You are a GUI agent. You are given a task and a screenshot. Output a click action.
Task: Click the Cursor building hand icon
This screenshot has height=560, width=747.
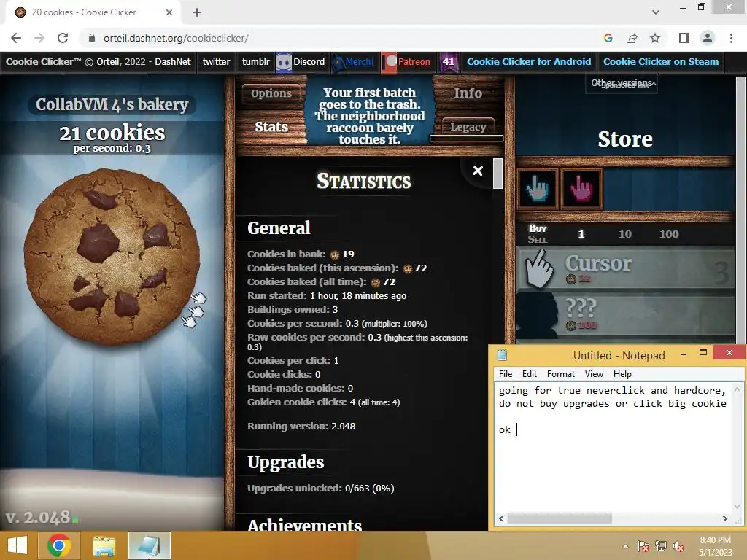pyautogui.click(x=539, y=269)
